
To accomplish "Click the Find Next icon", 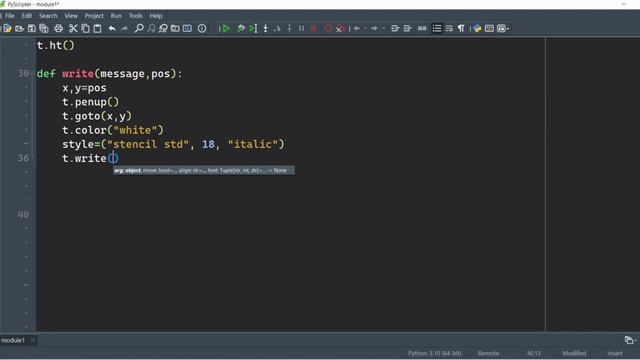I will 151,29.
